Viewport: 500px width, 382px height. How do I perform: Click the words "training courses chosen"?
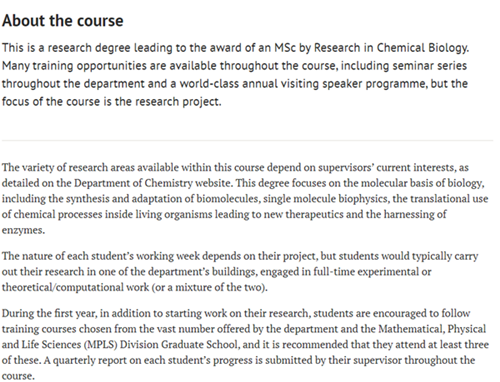click(56, 329)
